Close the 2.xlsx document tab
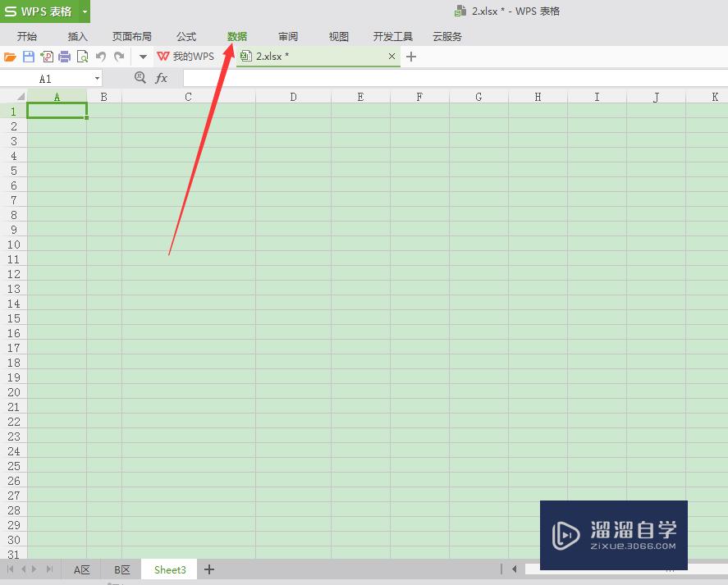This screenshot has width=728, height=585. [391, 57]
